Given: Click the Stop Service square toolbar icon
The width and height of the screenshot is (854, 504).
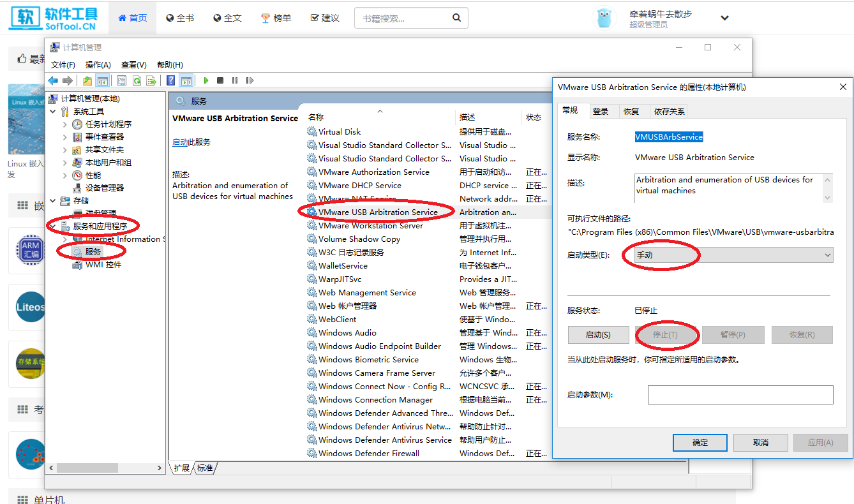Looking at the screenshot, I should tap(220, 80).
